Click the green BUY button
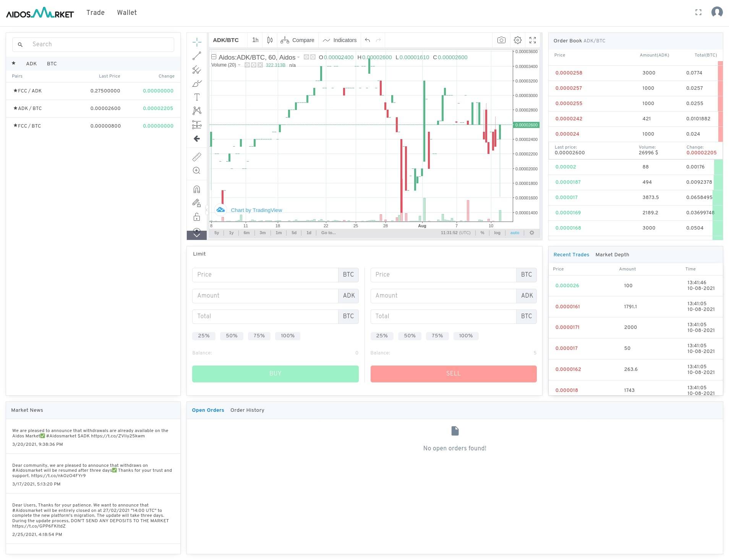This screenshot has height=560, width=729. pyautogui.click(x=275, y=374)
